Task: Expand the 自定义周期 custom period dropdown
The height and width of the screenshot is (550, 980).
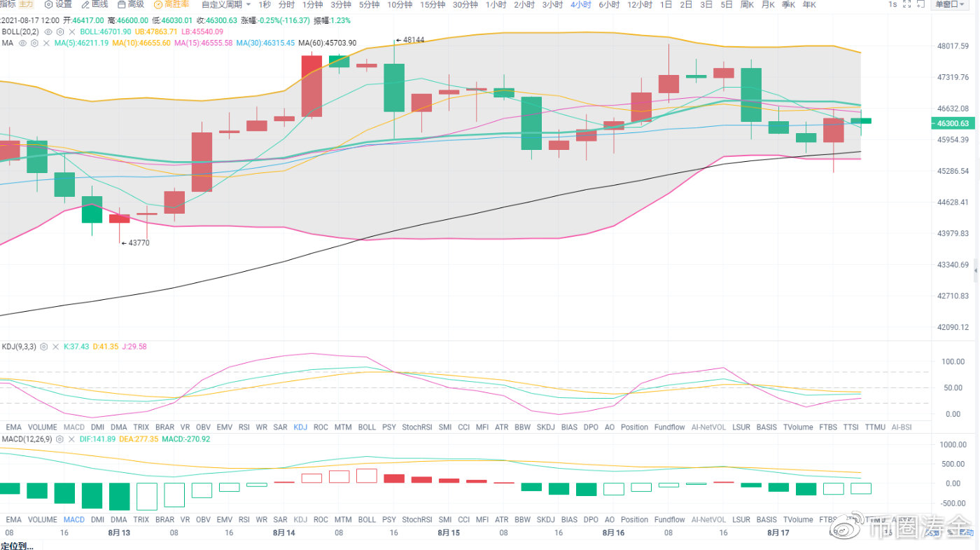Action: point(226,4)
